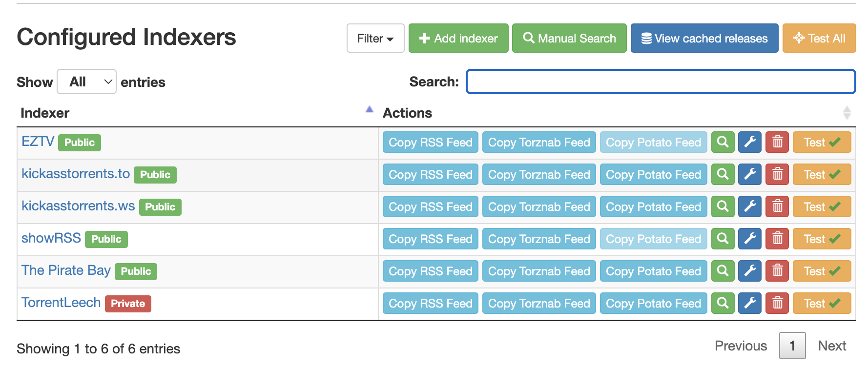
Task: Remove TorrentLeech using the trash icon
Action: click(x=777, y=303)
